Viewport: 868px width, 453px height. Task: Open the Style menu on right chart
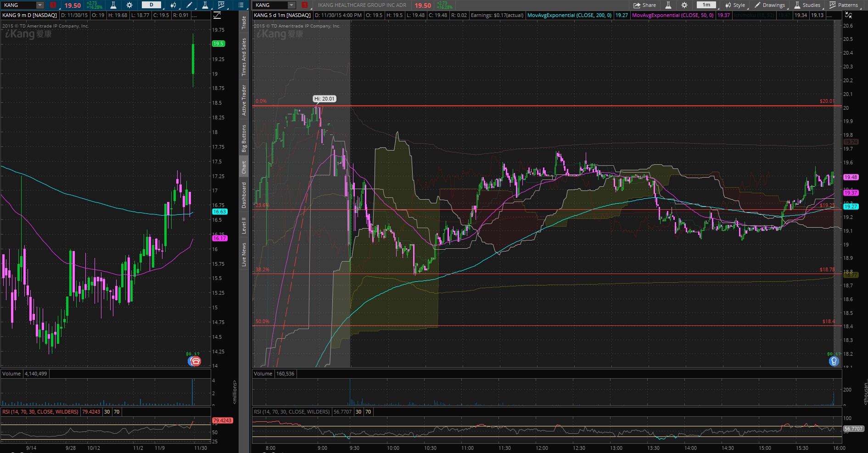coord(735,5)
